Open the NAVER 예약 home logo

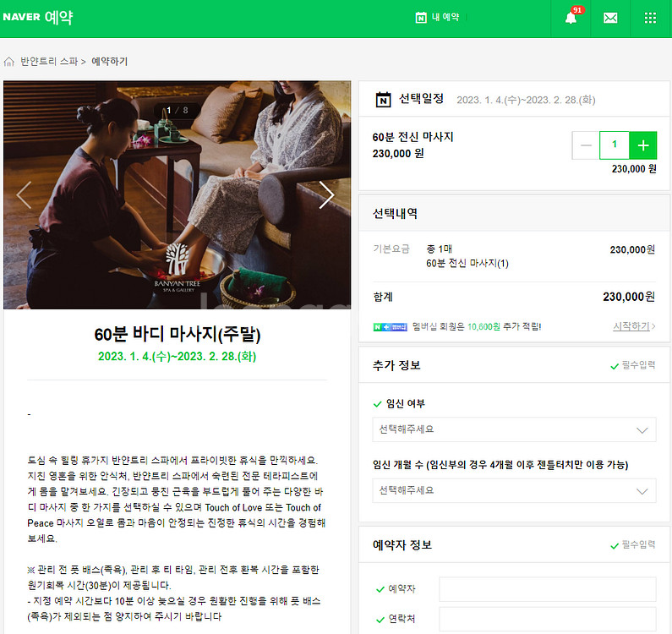click(x=38, y=17)
